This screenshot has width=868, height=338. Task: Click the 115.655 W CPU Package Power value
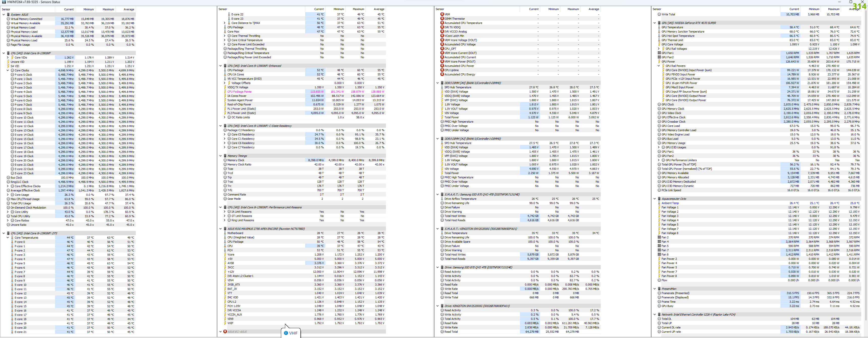click(317, 92)
